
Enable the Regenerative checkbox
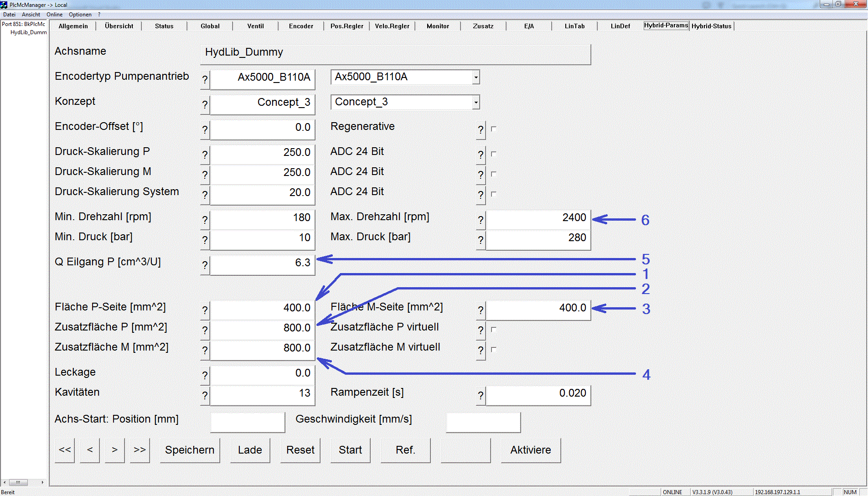click(494, 129)
